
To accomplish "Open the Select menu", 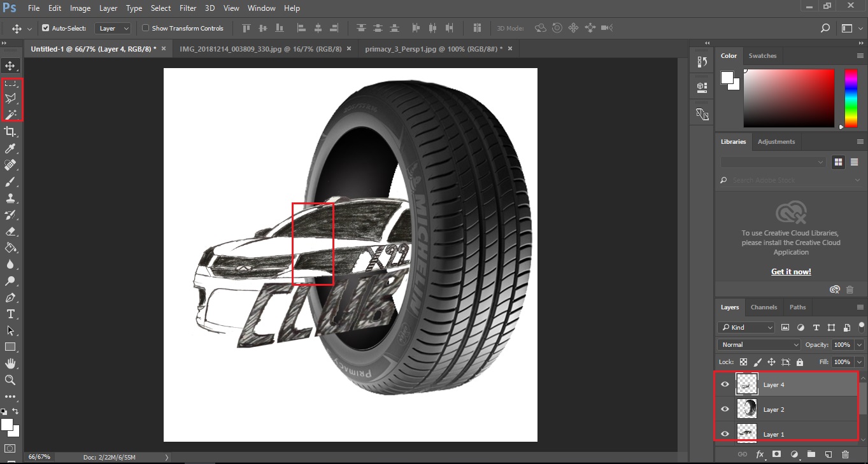I will [x=160, y=8].
